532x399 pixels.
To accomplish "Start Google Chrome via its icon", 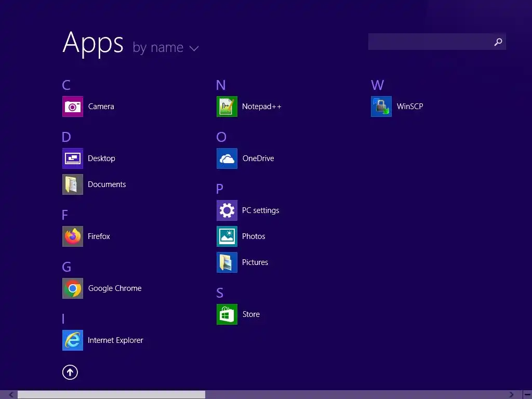I will click(x=73, y=288).
